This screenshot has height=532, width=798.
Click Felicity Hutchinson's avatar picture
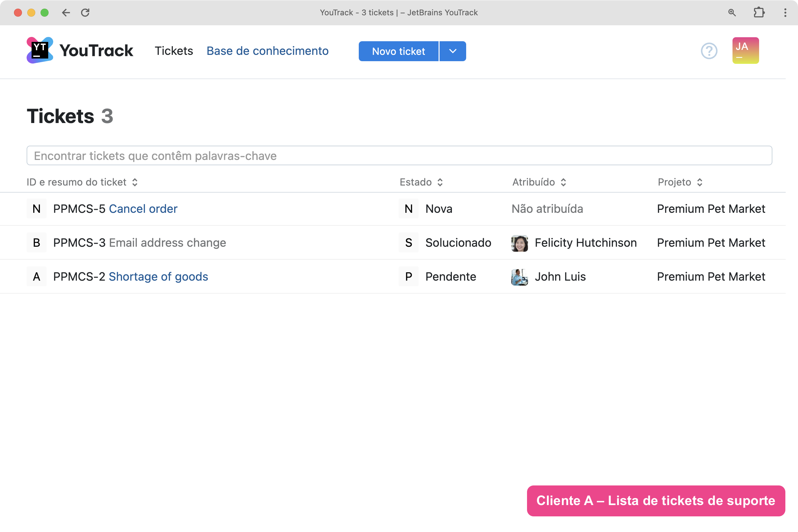(519, 243)
